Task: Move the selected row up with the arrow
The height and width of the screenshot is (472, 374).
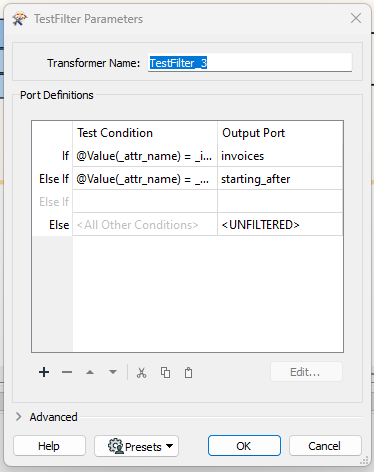Action: click(x=90, y=372)
